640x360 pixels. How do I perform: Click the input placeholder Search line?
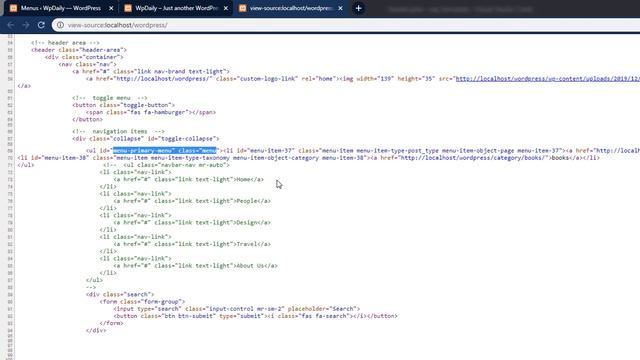[237, 309]
